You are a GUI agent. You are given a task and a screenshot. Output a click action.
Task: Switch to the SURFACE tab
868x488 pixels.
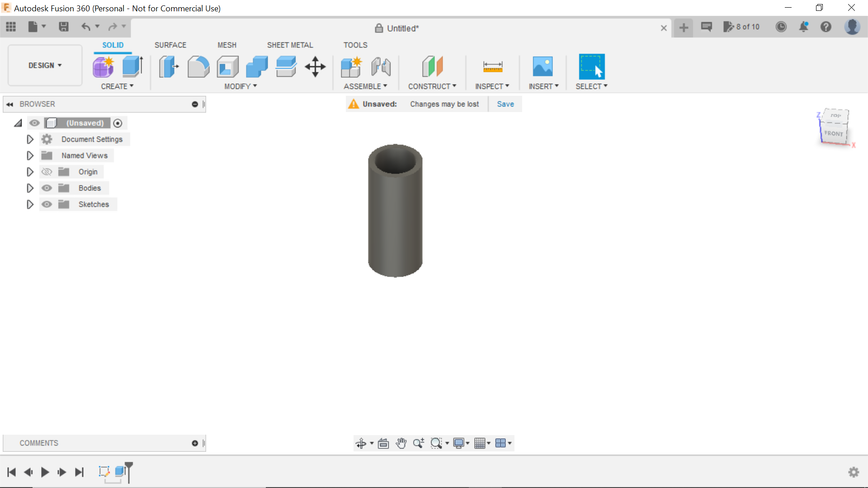pos(170,45)
